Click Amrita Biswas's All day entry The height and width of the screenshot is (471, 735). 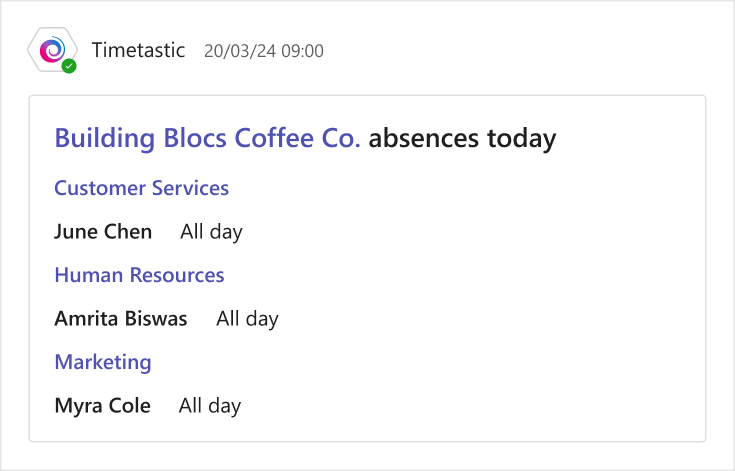(x=248, y=319)
